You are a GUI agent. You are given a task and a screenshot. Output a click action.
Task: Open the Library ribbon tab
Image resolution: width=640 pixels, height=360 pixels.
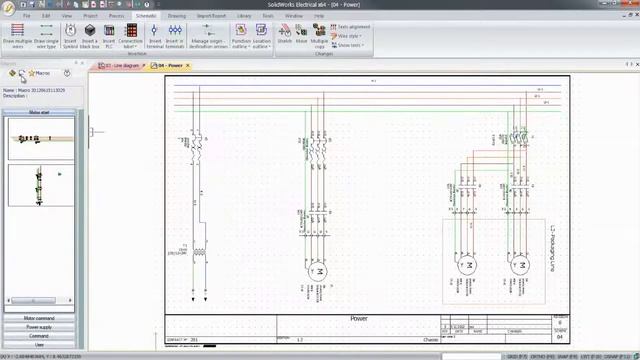pyautogui.click(x=244, y=16)
